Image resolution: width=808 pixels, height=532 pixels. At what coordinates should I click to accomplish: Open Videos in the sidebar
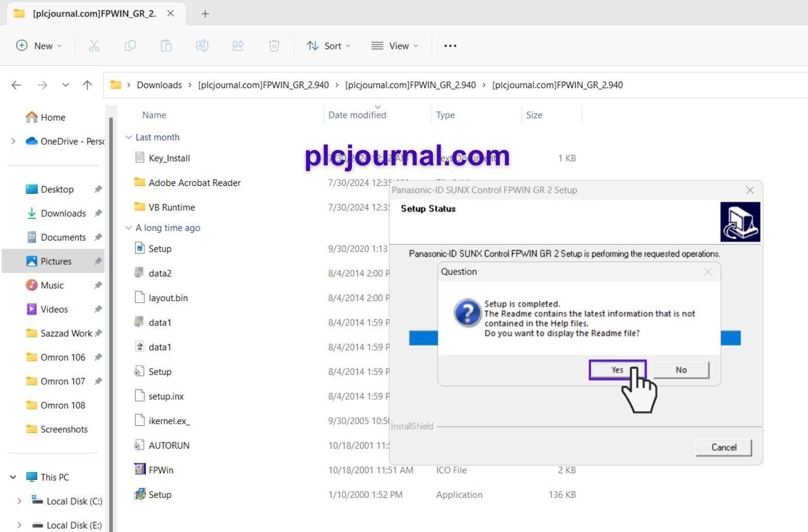(54, 310)
